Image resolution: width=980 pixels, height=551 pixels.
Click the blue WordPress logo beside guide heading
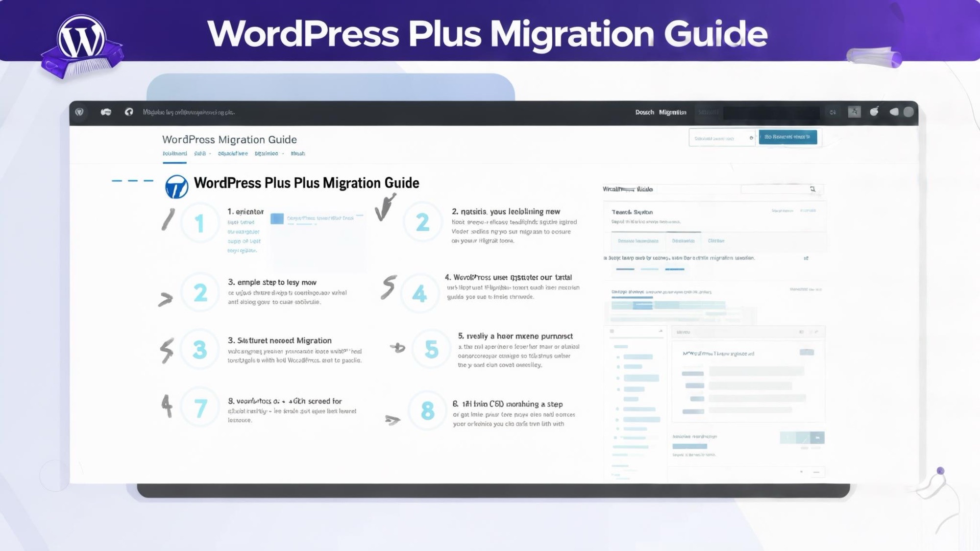pyautogui.click(x=176, y=187)
